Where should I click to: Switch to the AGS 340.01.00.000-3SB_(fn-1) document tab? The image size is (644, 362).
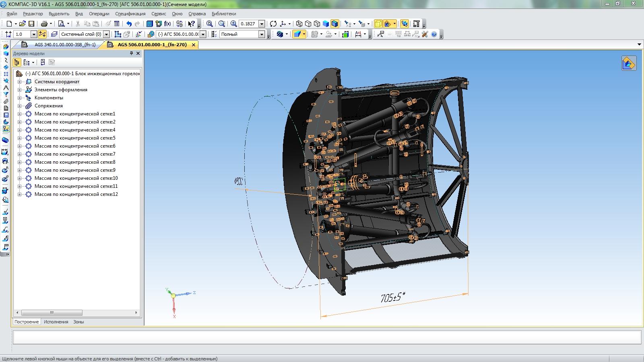click(x=65, y=45)
